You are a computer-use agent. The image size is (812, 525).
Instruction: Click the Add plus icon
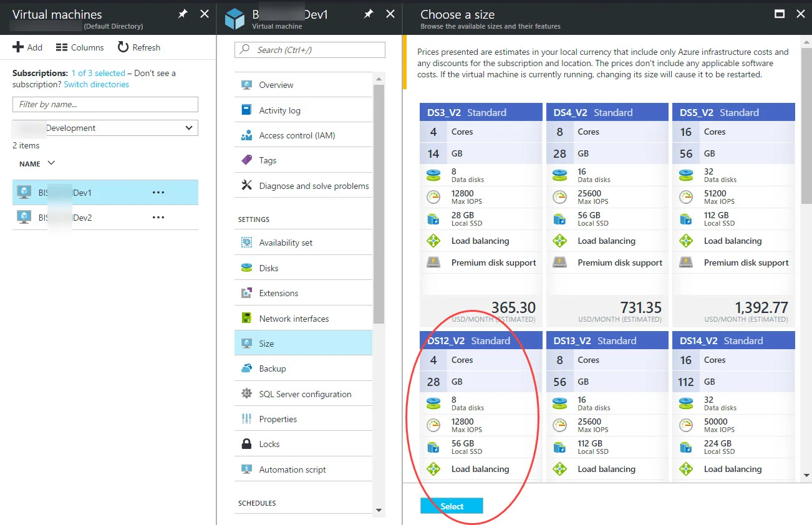point(17,47)
